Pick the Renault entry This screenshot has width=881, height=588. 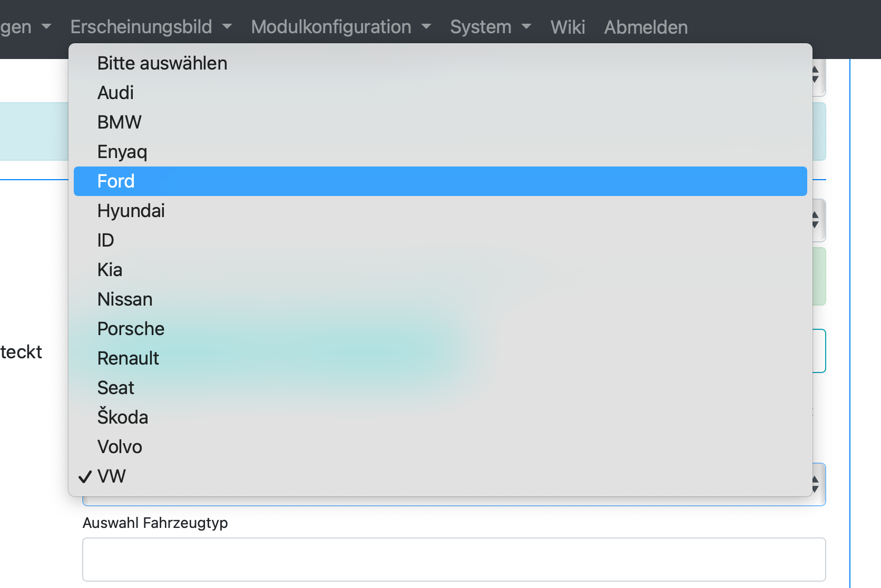pyautogui.click(x=129, y=358)
